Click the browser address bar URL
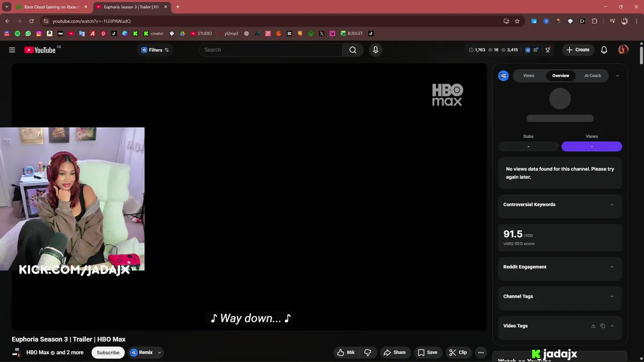 92,21
